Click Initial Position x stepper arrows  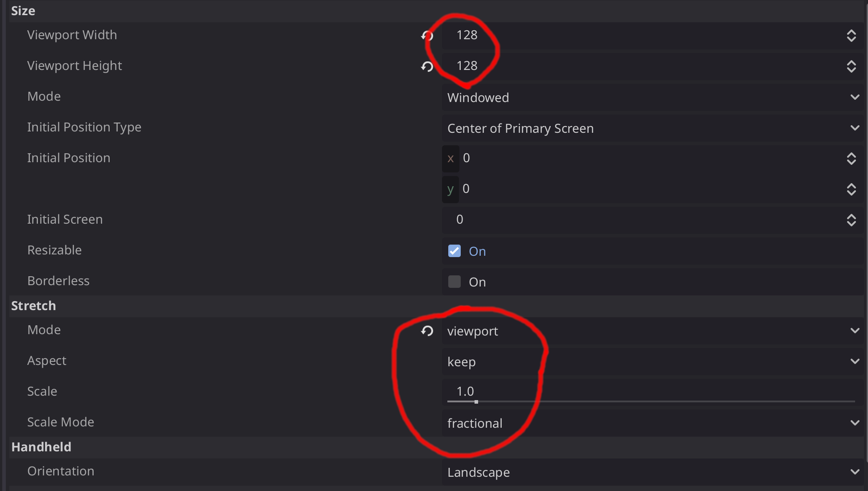pyautogui.click(x=851, y=159)
